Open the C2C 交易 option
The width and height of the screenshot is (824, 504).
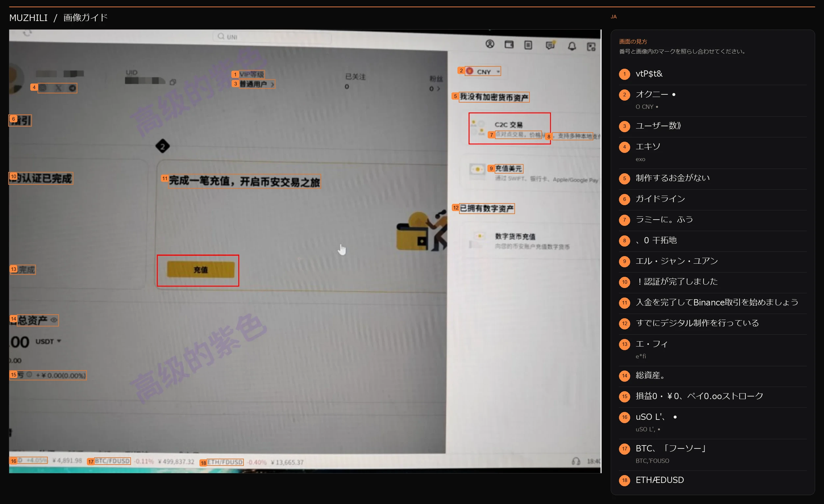click(509, 128)
